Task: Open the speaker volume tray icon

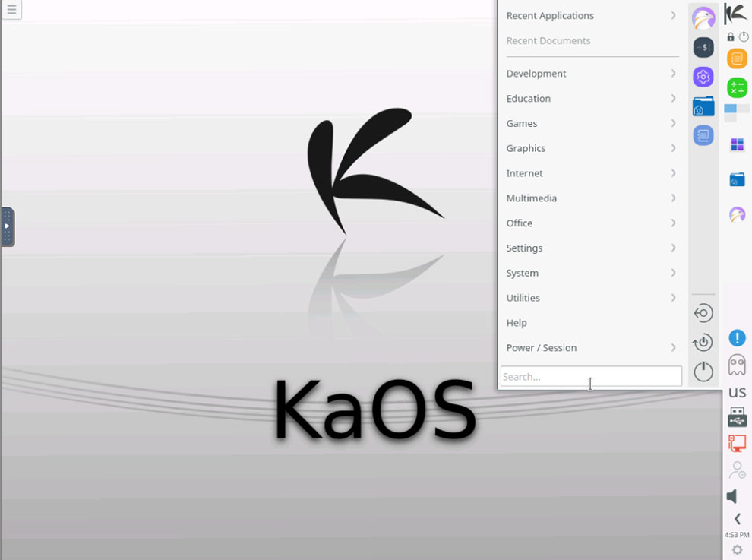Action: tap(732, 496)
